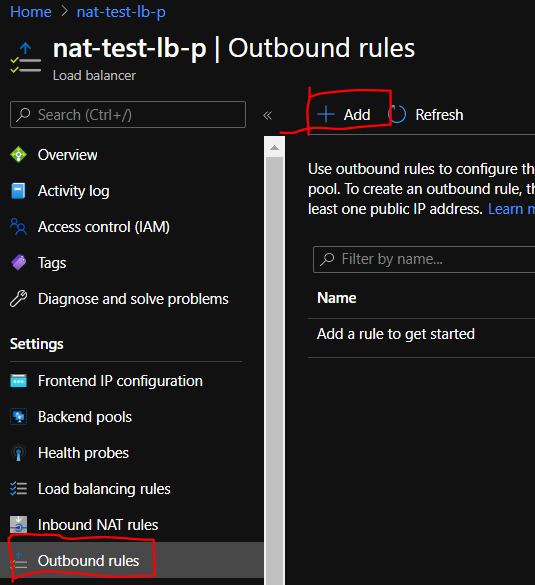The image size is (535, 585).
Task: Open nat-test-lb-p breadcrumb link
Action: pyautogui.click(x=121, y=12)
